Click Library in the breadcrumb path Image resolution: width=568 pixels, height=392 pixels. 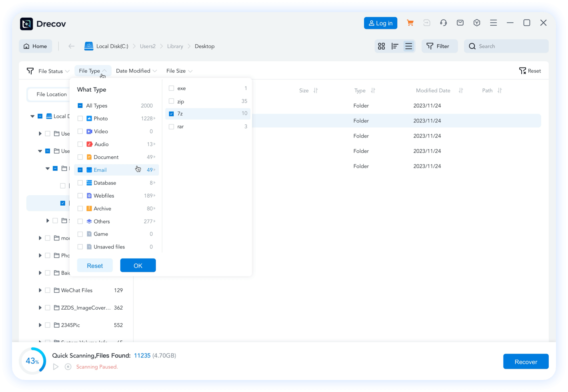(175, 46)
